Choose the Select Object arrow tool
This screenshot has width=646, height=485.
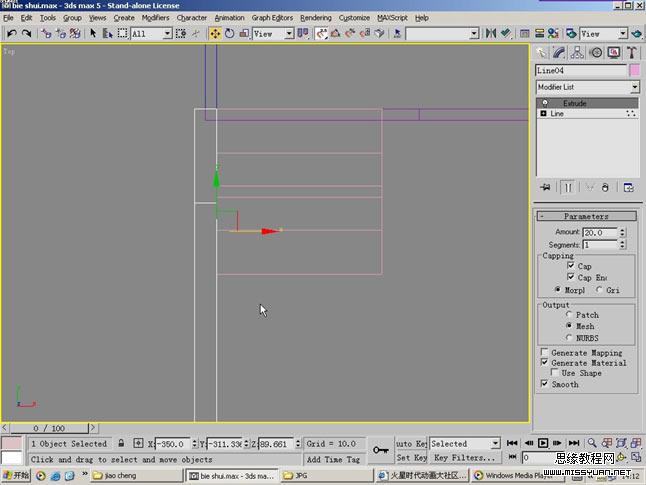coord(93,33)
